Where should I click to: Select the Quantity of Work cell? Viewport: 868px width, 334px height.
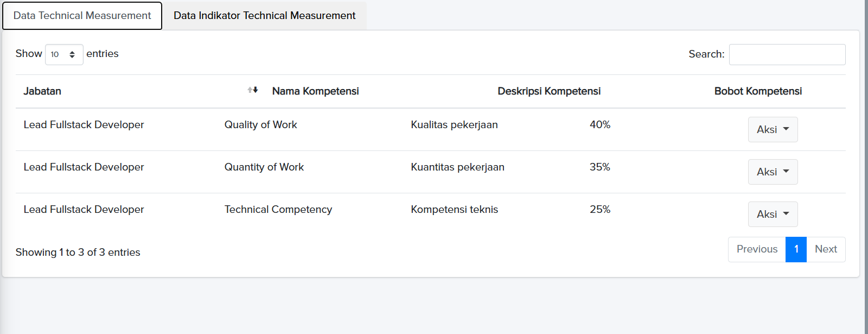click(x=264, y=167)
